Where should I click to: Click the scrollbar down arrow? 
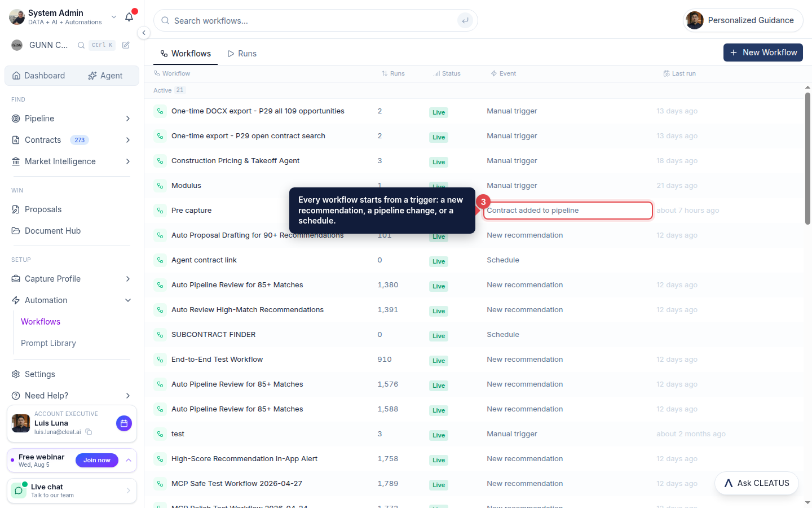pyautogui.click(x=807, y=502)
